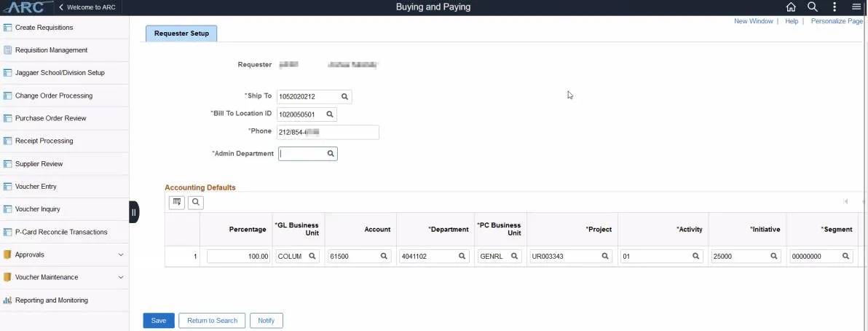
Task: Click the Voucher Maintenance folder icon
Action: coord(8,277)
